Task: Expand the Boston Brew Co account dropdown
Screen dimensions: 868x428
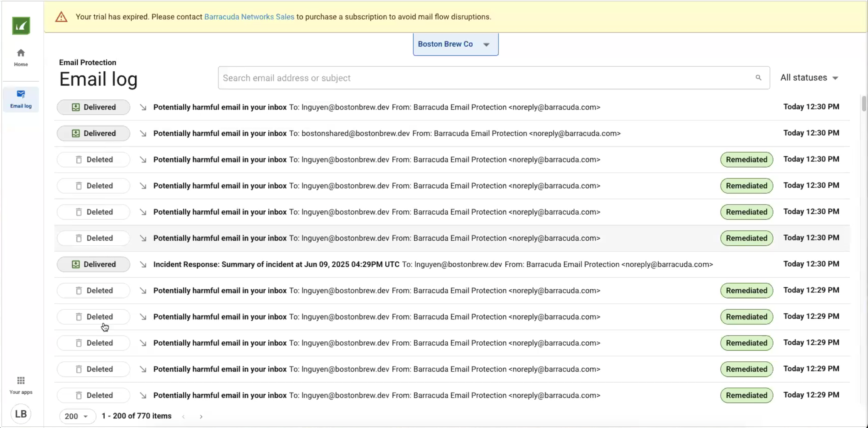Action: point(456,44)
